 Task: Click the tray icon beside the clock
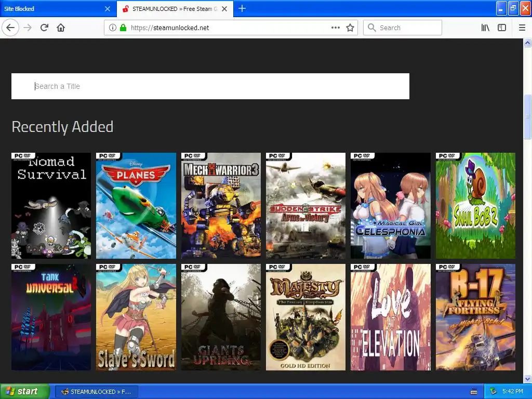(493, 392)
